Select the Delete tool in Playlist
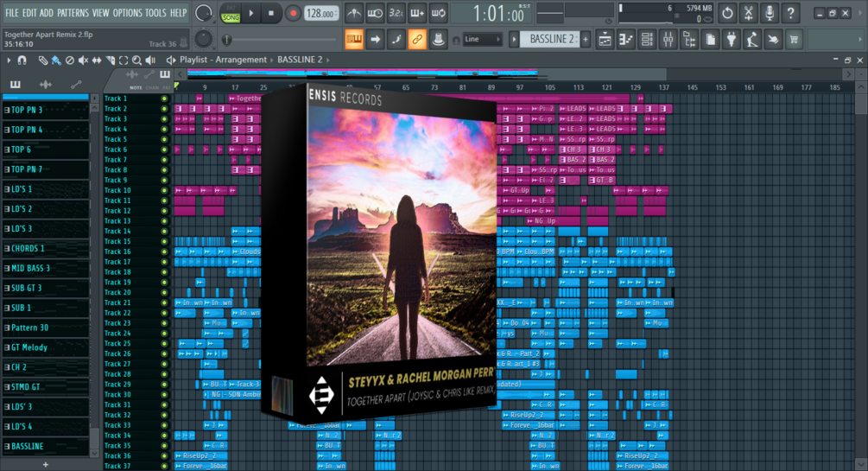This screenshot has height=471, width=868. pos(70,60)
